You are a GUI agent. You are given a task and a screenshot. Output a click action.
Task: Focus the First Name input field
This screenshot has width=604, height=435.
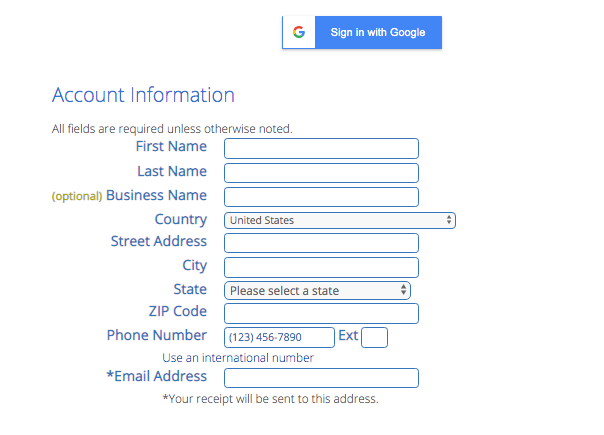(x=321, y=148)
